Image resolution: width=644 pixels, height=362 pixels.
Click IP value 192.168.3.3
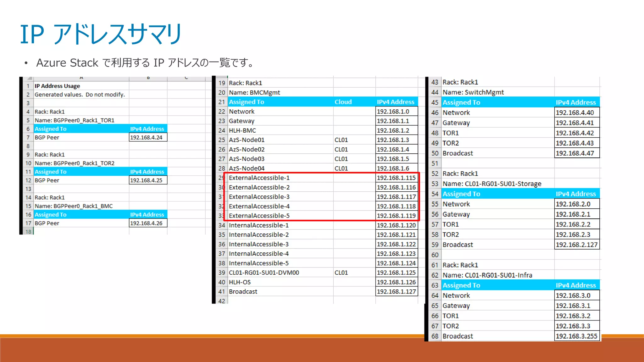tap(577, 326)
